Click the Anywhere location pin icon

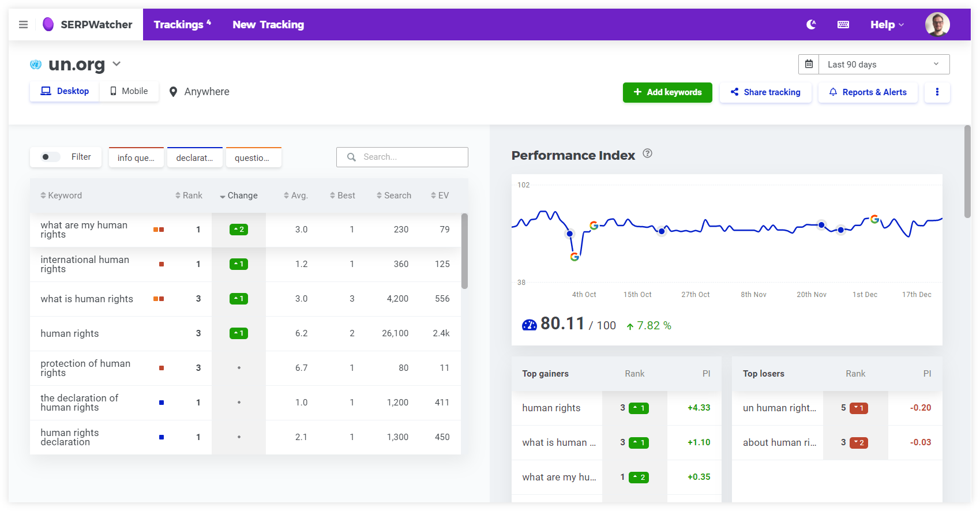(x=173, y=92)
